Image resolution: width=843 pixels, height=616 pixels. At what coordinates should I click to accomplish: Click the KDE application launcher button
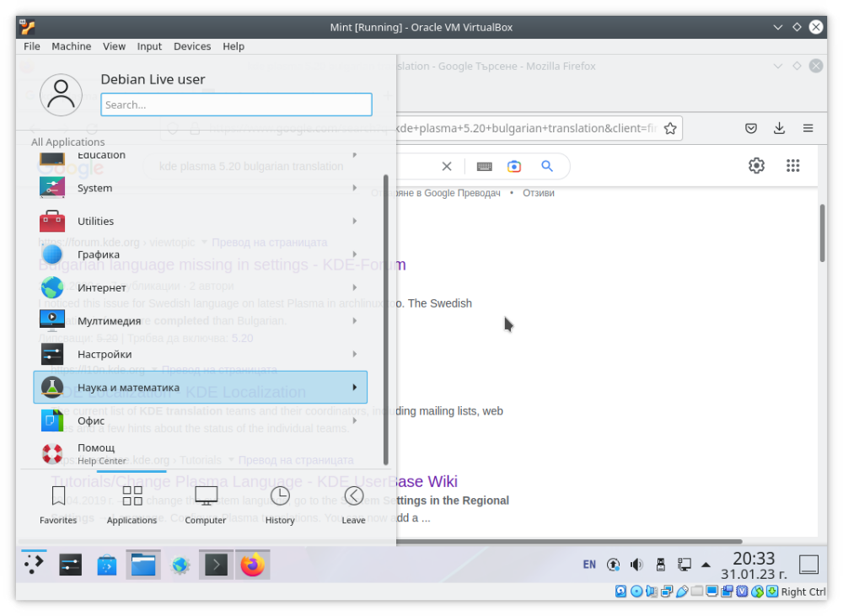34,565
